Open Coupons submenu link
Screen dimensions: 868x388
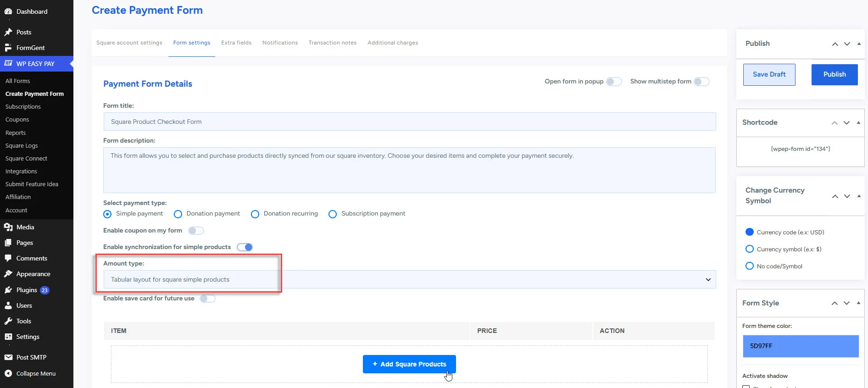pyautogui.click(x=17, y=119)
